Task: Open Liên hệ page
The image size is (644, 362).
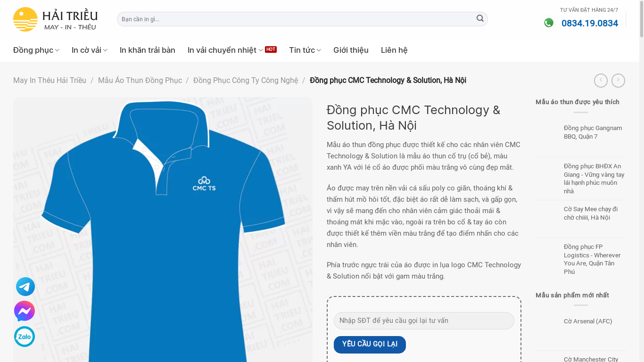Action: 394,50
